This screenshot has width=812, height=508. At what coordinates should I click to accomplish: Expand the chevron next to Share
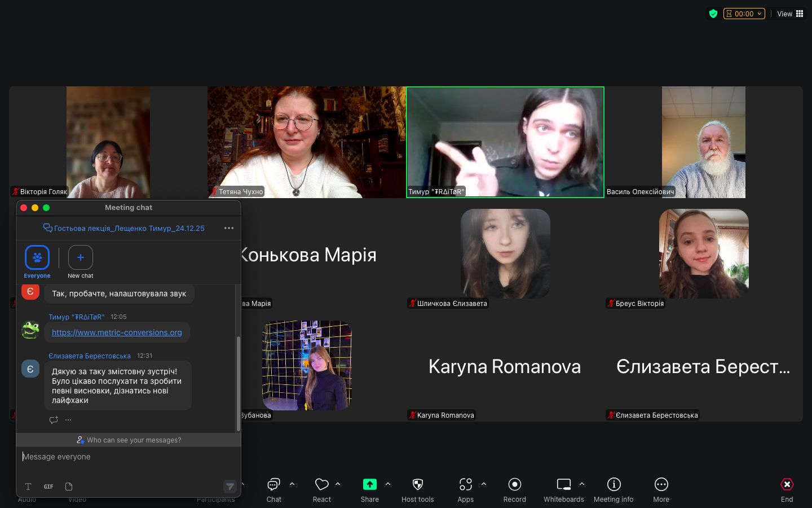click(x=388, y=484)
